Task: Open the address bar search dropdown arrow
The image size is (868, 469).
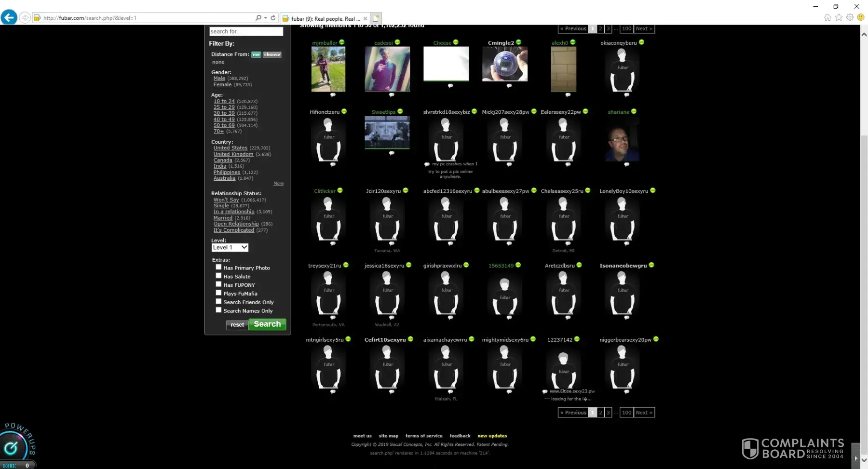Action: 265,18
